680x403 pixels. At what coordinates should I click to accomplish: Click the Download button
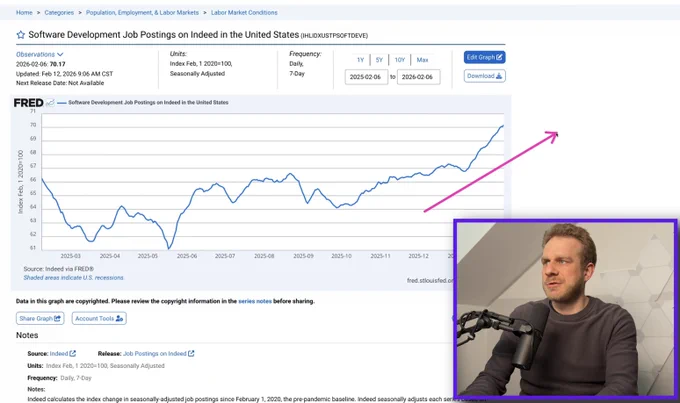tap(484, 76)
